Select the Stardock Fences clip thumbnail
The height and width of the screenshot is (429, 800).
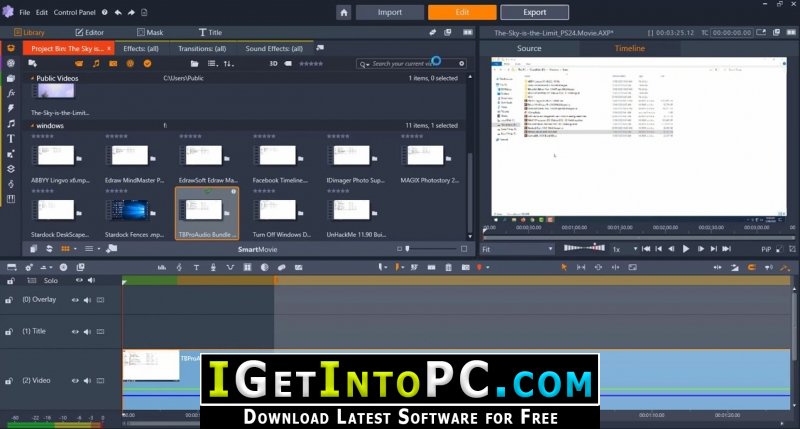click(x=131, y=210)
